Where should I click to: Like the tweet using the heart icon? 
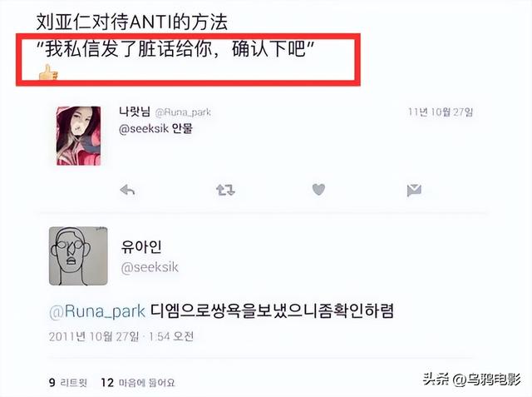pos(318,190)
